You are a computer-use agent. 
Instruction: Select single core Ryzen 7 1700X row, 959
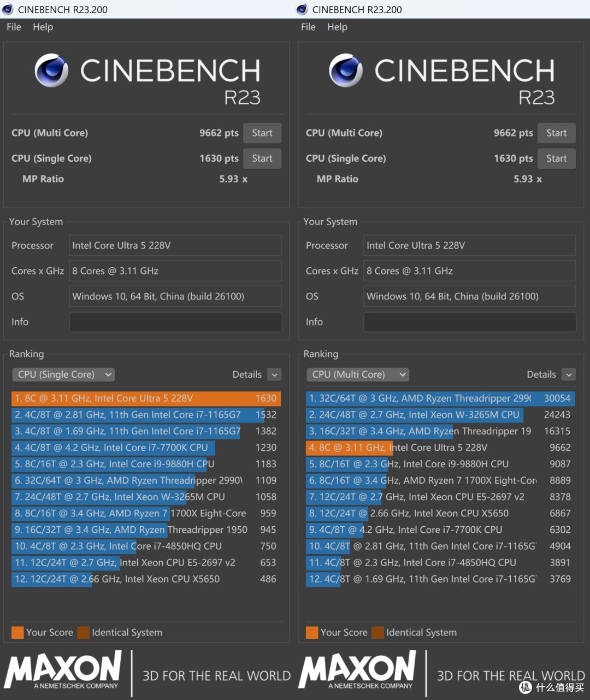click(146, 513)
